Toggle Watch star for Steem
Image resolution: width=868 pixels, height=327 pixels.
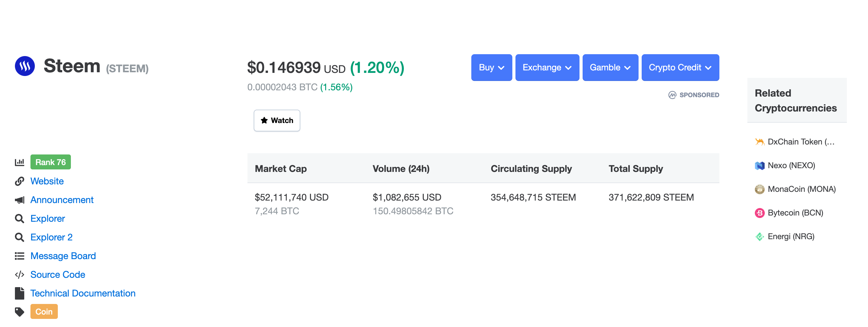[x=277, y=121]
